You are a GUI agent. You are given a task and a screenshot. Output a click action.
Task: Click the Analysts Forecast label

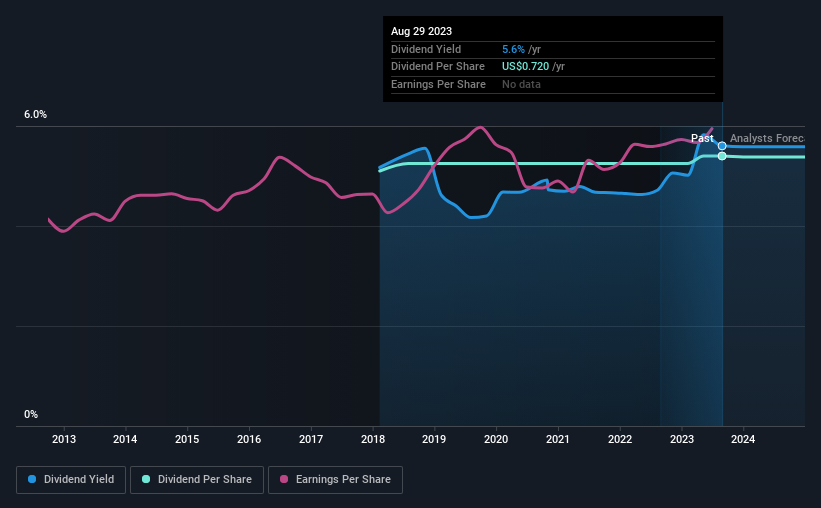[767, 138]
